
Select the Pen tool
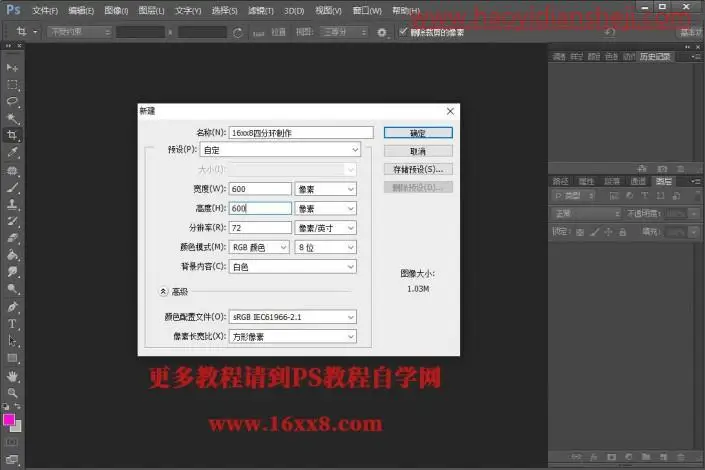(x=12, y=307)
